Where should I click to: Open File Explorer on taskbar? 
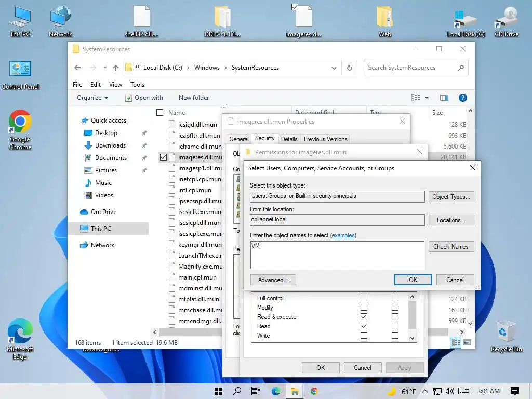point(295,391)
